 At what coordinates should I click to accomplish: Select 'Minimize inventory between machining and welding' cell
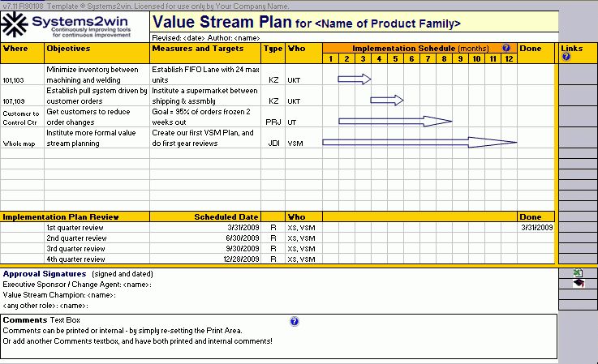click(x=97, y=75)
